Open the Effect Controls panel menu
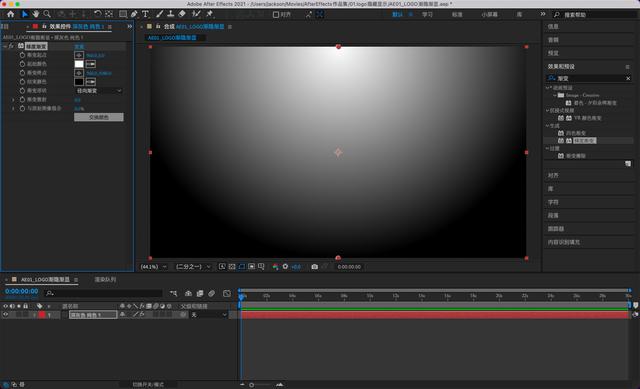 (110, 27)
